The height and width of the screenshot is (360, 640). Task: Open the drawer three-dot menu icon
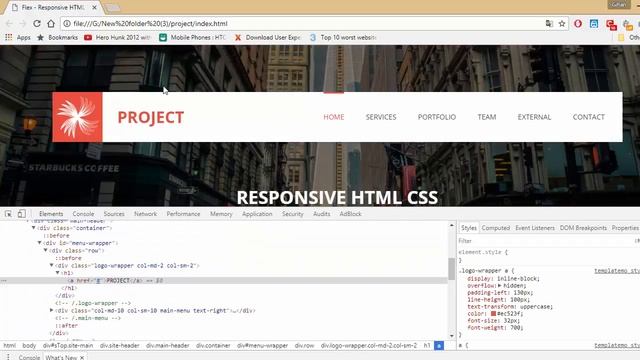pos(8,357)
